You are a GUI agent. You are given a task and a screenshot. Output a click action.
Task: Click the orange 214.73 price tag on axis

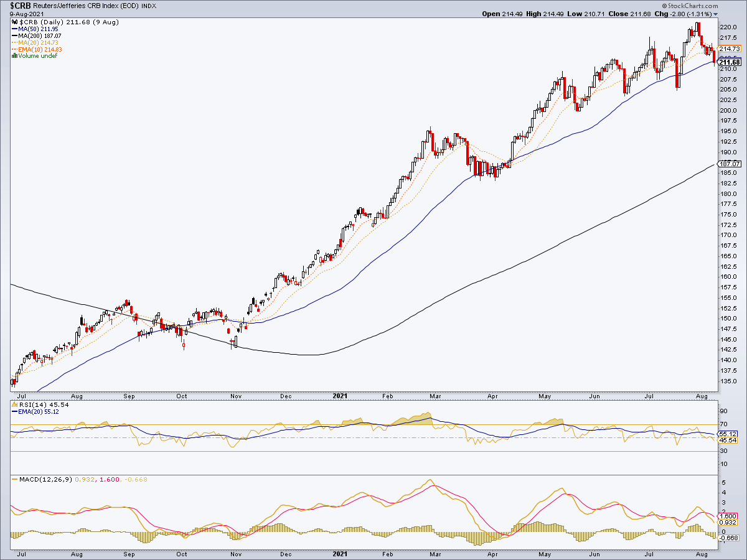[729, 49]
